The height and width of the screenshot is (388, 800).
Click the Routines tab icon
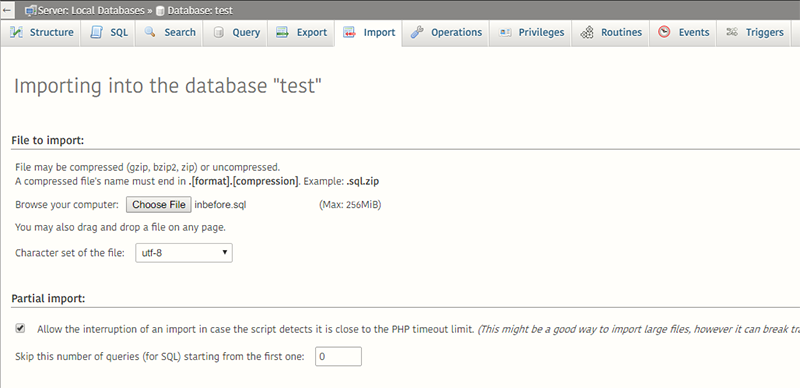pyautogui.click(x=587, y=32)
